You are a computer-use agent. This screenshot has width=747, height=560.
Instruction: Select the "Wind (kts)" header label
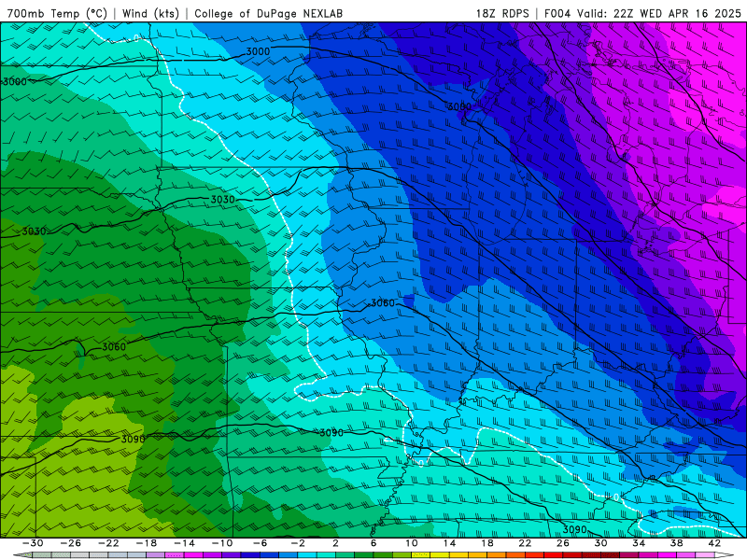point(150,13)
